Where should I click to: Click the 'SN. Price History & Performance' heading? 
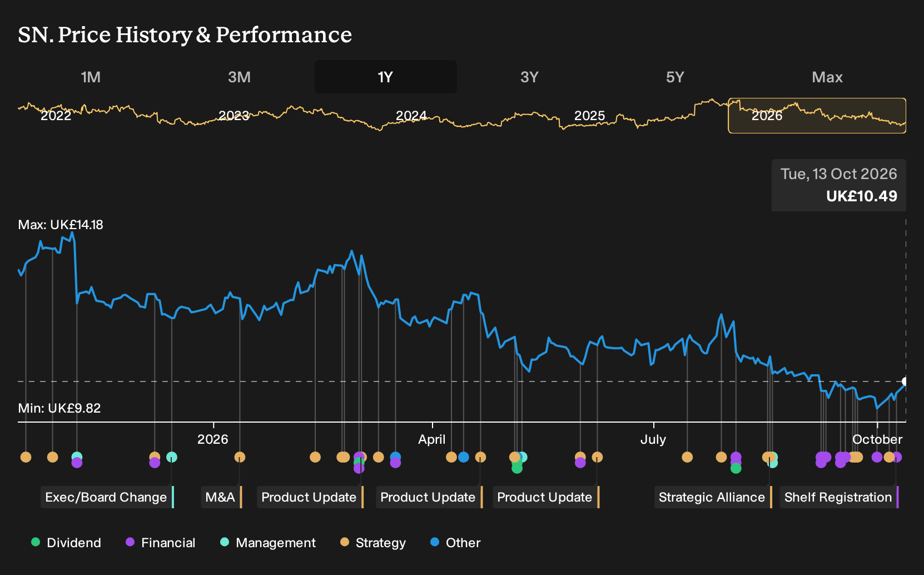click(x=185, y=34)
